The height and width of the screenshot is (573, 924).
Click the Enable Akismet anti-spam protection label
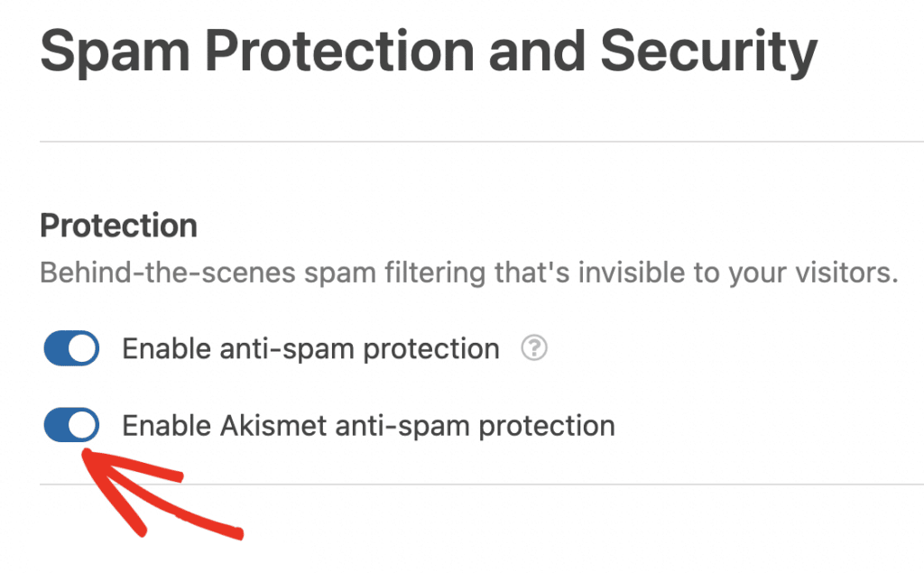[369, 424]
